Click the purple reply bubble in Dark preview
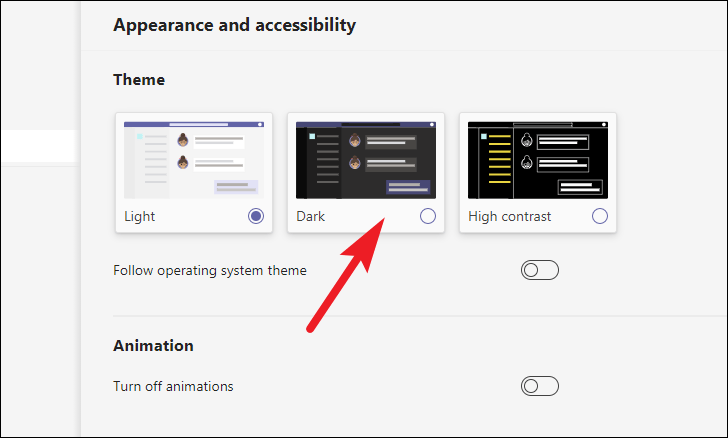 [408, 187]
